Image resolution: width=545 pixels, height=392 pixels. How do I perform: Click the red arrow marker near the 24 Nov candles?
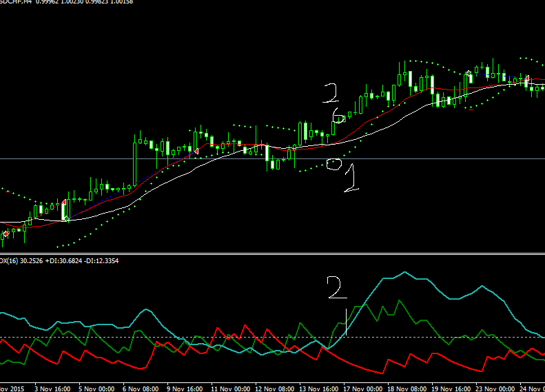(527, 79)
